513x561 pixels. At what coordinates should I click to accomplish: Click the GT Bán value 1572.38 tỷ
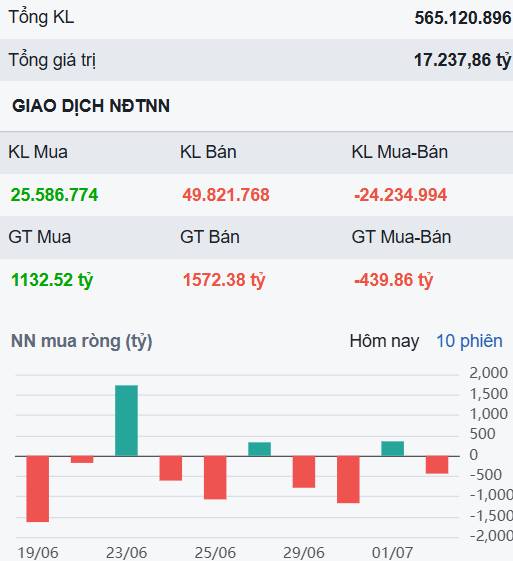tap(224, 280)
